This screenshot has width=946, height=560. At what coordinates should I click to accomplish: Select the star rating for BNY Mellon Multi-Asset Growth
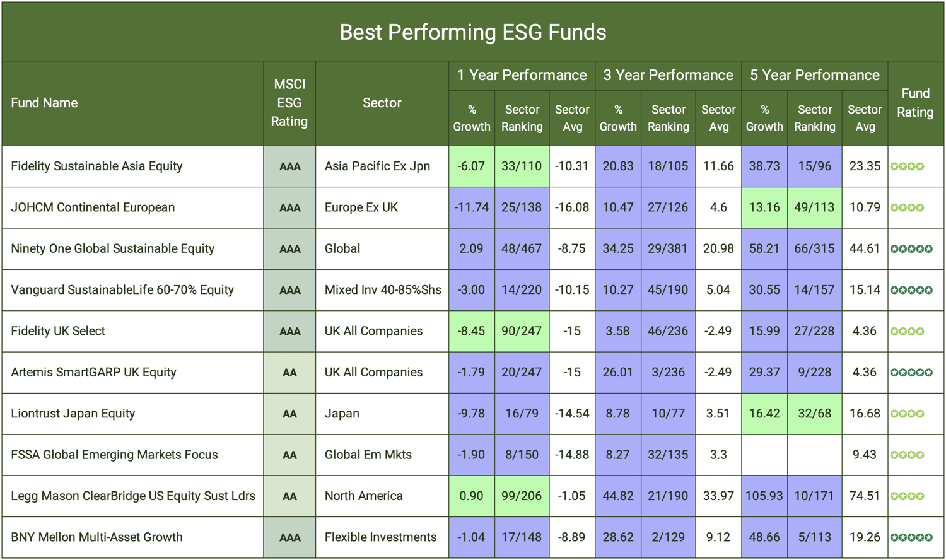(911, 537)
